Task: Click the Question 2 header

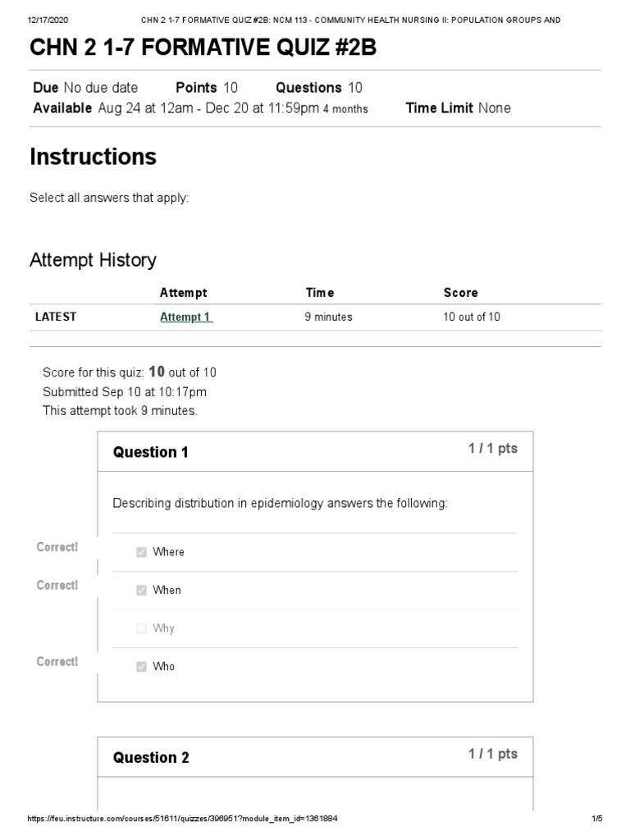Action: click(151, 758)
